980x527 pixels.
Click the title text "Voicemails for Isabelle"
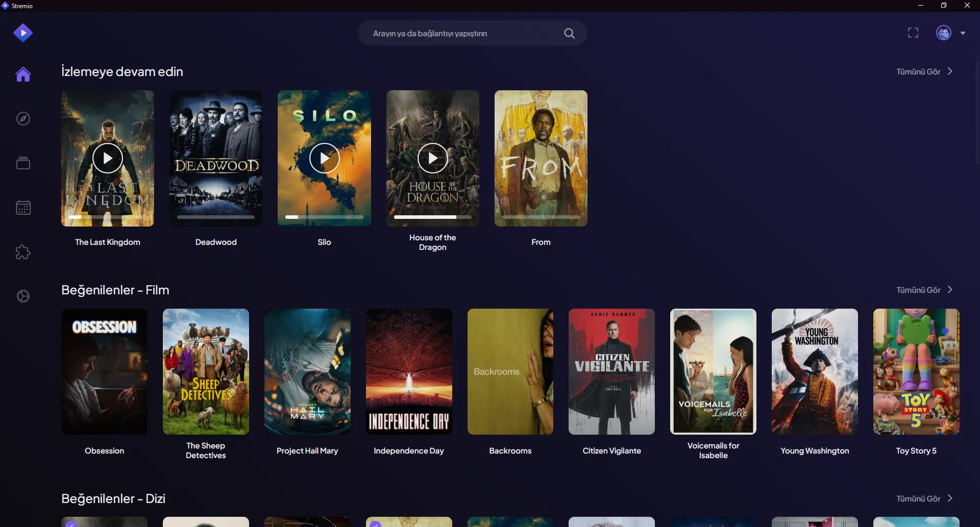713,451
